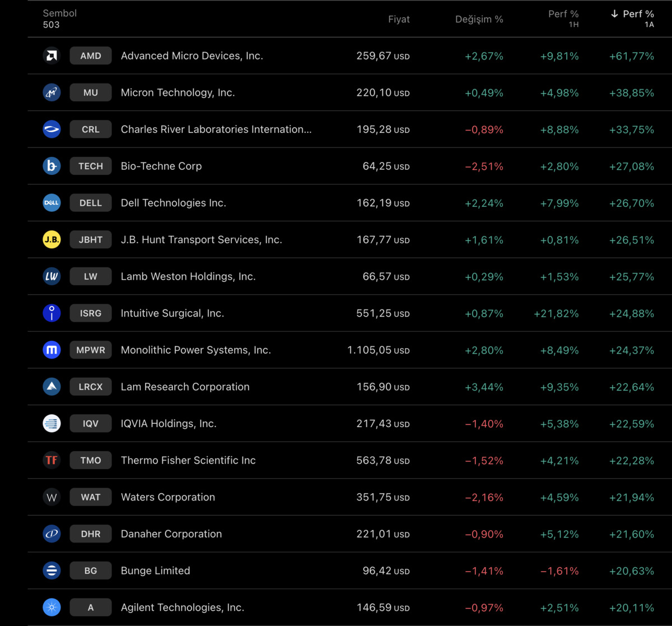Open the DHR ticker badge
Screen dimensions: 672x626
click(x=91, y=534)
